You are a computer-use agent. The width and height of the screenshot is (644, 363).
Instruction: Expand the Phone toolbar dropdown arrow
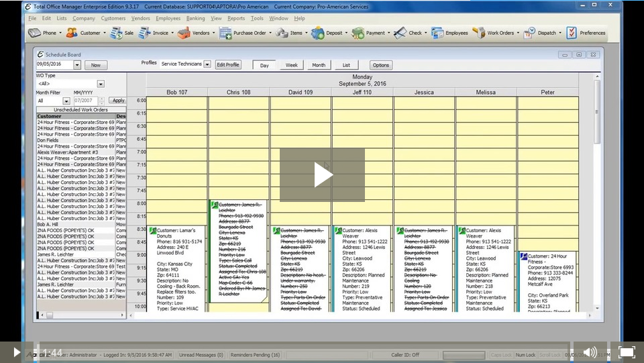(60, 33)
